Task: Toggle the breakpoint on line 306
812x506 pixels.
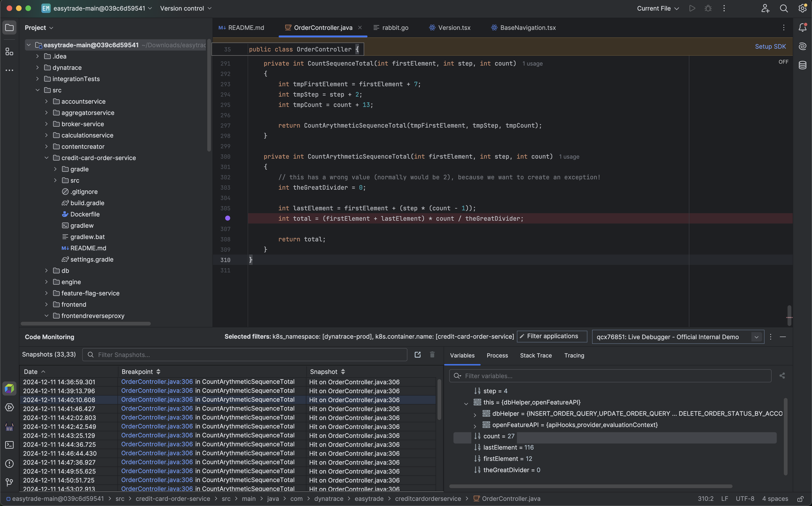Action: coord(228,218)
